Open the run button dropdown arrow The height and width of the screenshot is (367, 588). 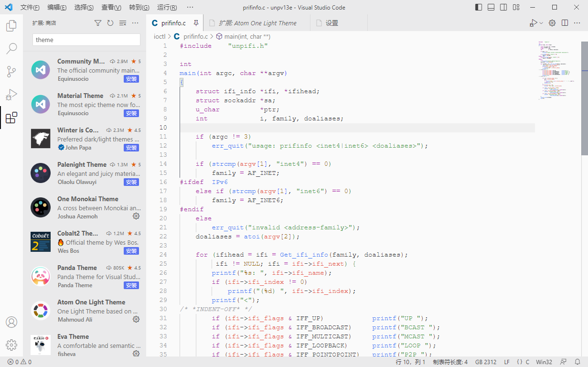[x=541, y=23]
